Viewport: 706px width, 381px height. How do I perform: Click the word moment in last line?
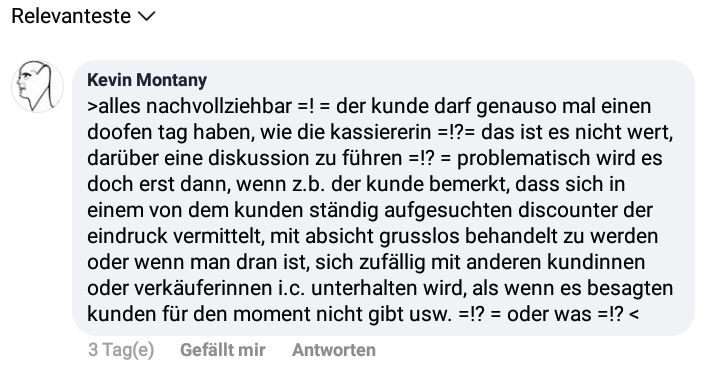272,314
